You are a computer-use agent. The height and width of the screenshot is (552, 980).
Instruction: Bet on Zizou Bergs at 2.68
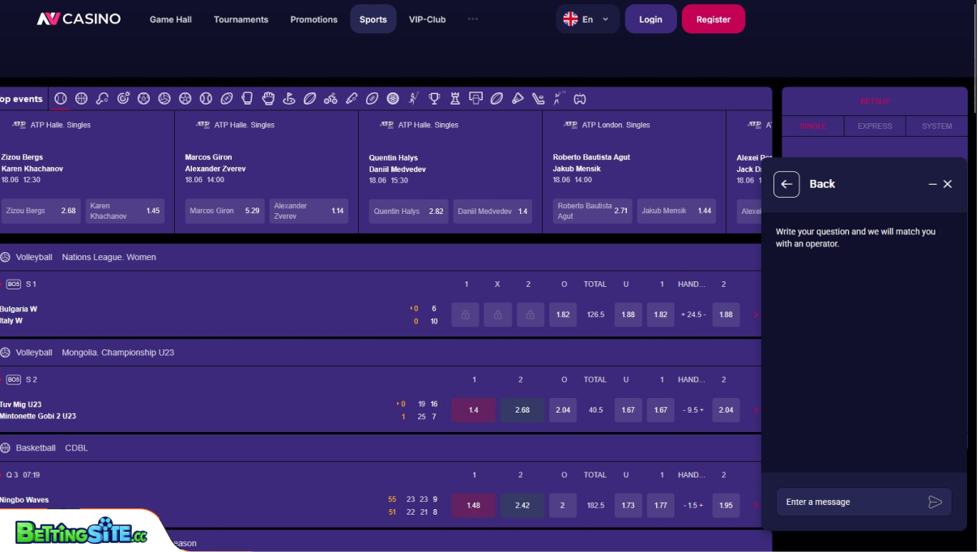click(40, 211)
